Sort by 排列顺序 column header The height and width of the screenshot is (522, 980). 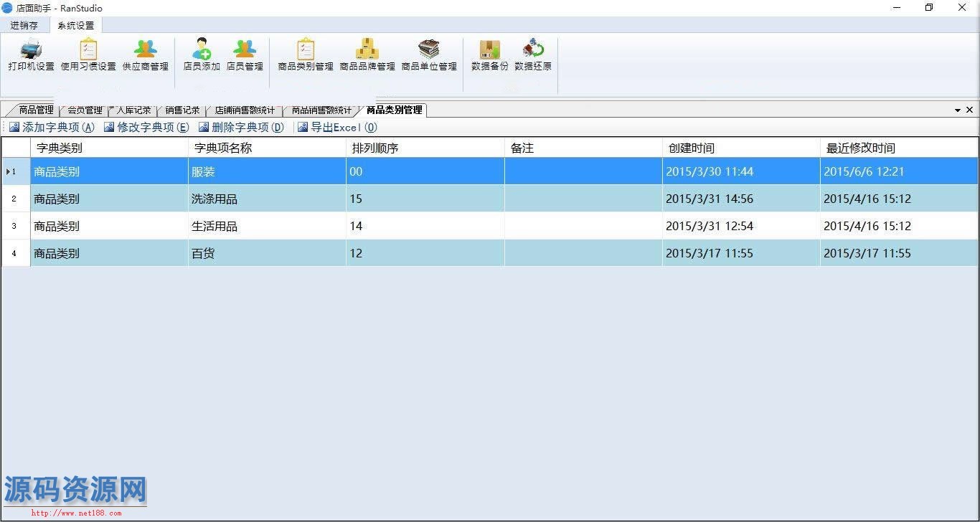[x=425, y=148]
